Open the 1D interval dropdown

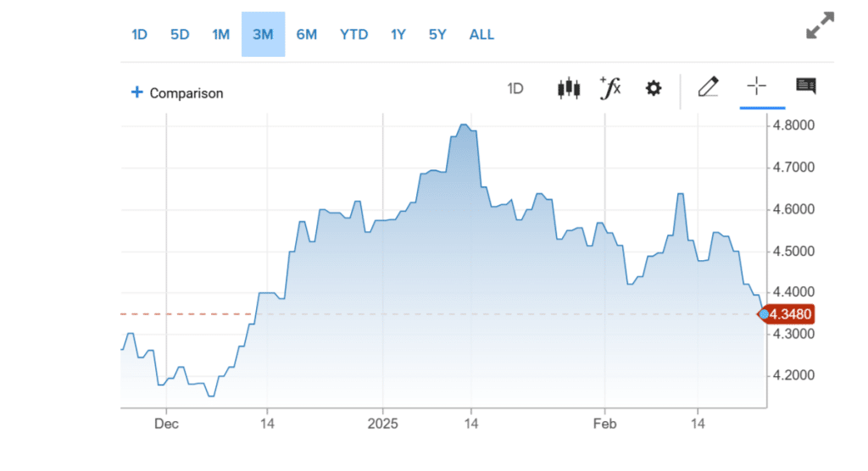[x=515, y=88]
